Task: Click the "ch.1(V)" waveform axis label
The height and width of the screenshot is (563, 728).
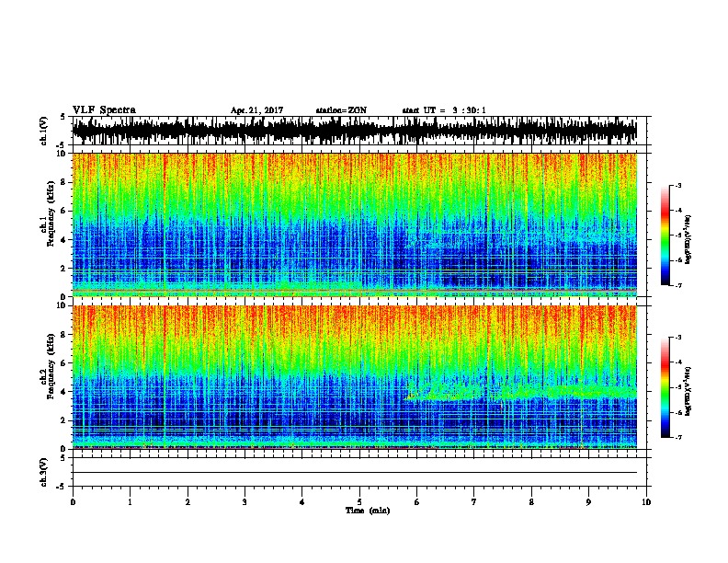Action: 44,131
